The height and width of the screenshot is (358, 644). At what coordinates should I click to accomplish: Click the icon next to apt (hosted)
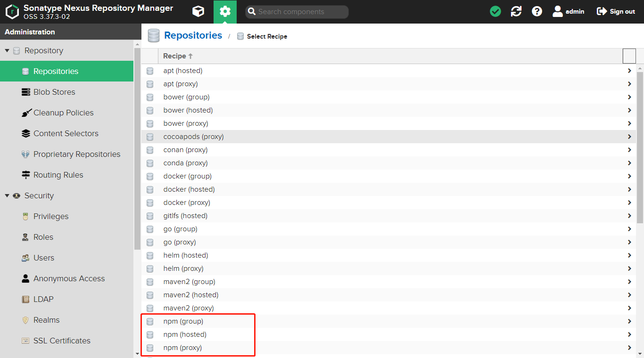150,71
